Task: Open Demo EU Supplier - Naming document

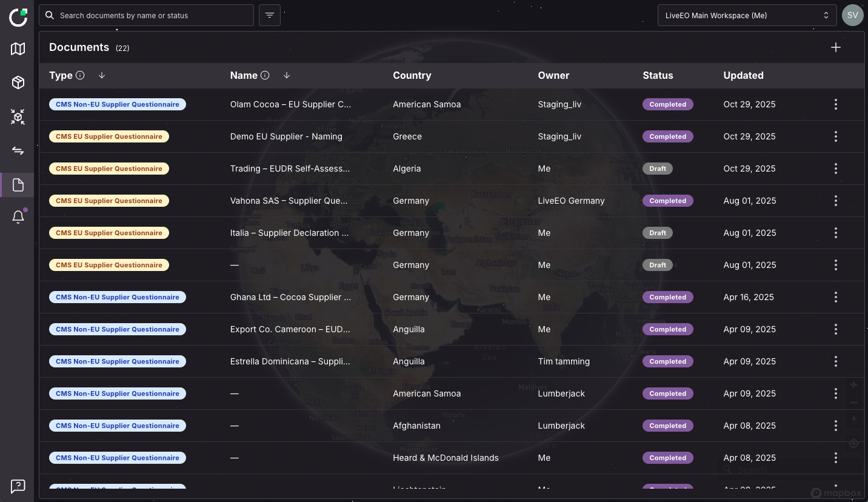Action: tap(286, 136)
